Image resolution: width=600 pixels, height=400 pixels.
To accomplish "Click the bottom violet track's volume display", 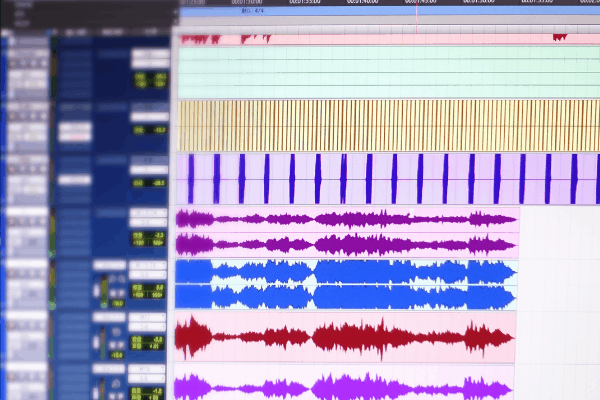I will click(147, 393).
